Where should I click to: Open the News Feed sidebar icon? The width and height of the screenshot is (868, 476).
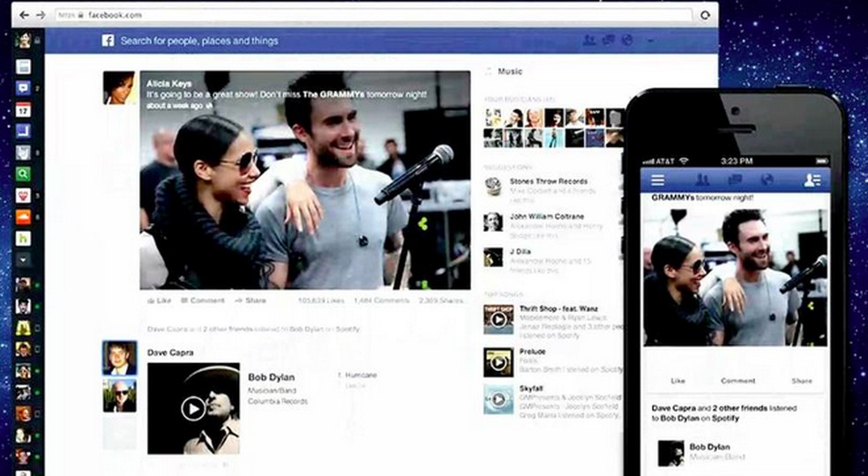pos(23,66)
